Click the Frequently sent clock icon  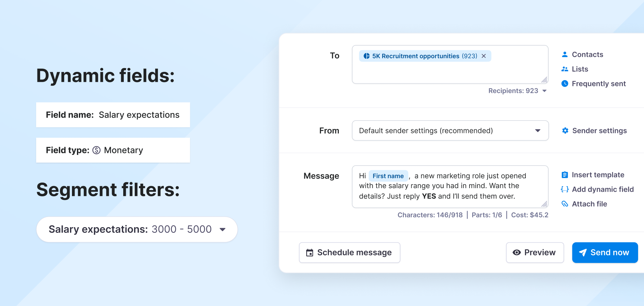point(565,83)
